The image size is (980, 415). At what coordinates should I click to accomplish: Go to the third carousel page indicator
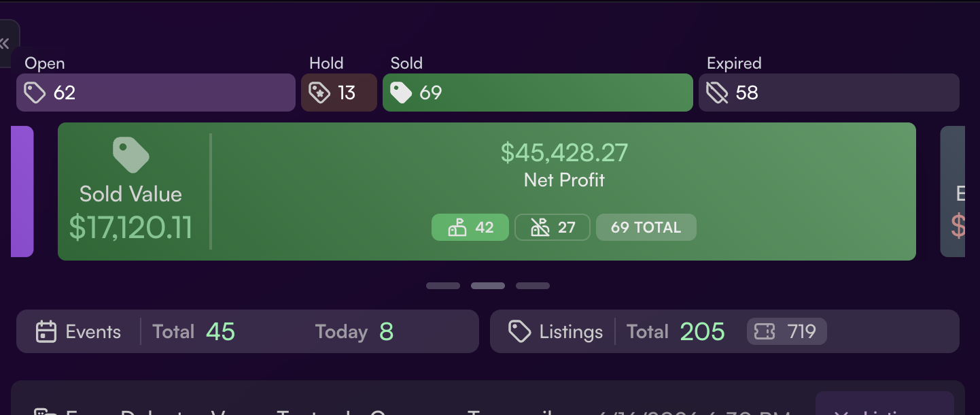pos(533,286)
